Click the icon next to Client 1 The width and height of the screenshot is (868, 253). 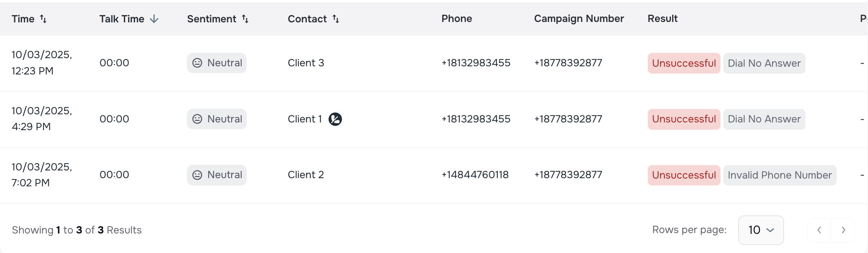coord(335,119)
